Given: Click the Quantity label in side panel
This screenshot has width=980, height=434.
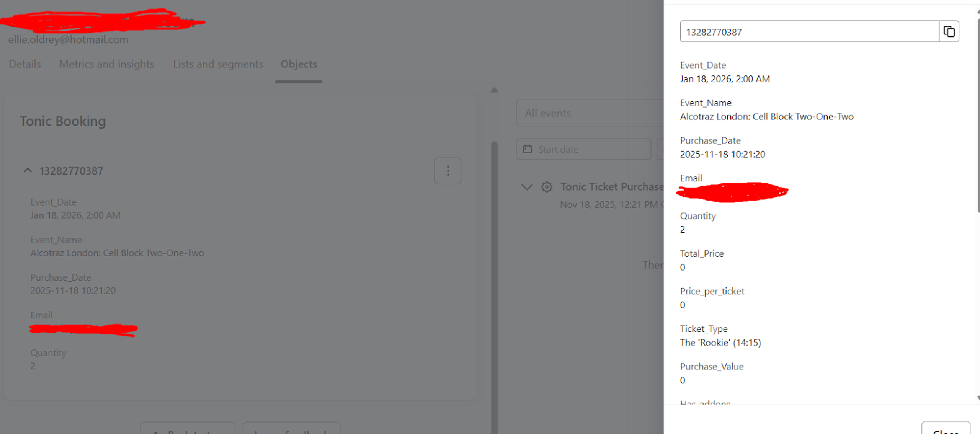Looking at the screenshot, I should pyautogui.click(x=698, y=216).
